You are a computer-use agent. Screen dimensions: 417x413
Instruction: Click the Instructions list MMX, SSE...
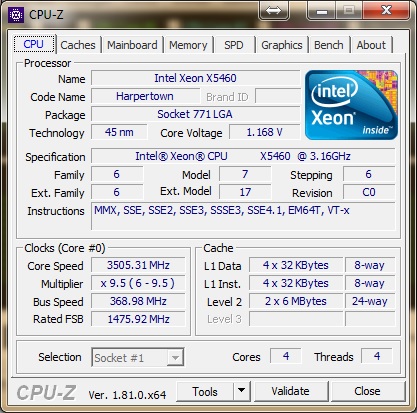click(x=243, y=216)
